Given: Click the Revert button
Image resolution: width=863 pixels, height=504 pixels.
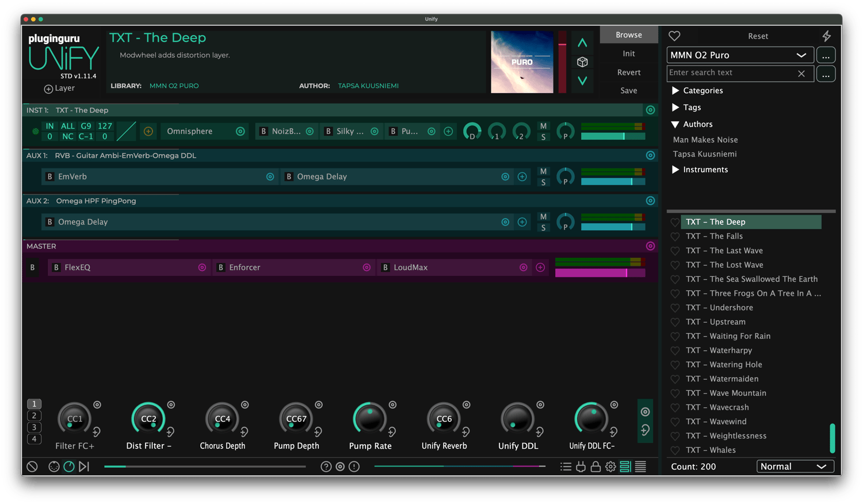Looking at the screenshot, I should point(628,72).
